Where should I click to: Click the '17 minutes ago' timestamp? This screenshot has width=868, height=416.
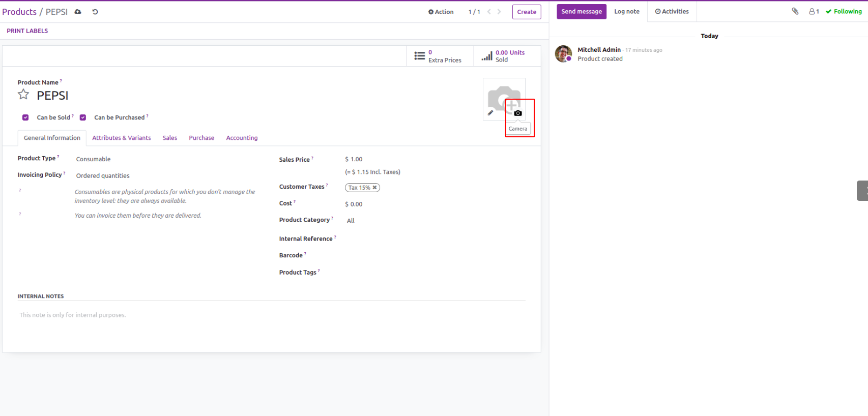click(x=644, y=50)
